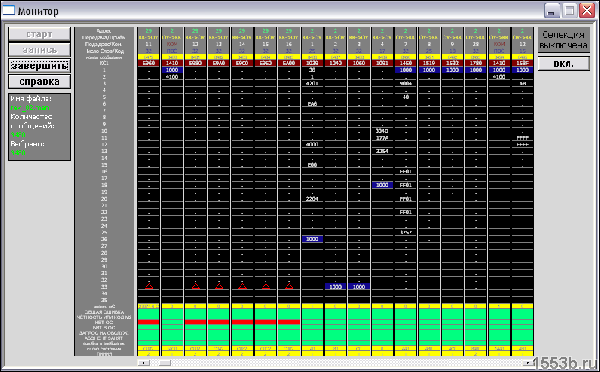Click the horizontal scrollbar thumb

pyautogui.click(x=165, y=362)
